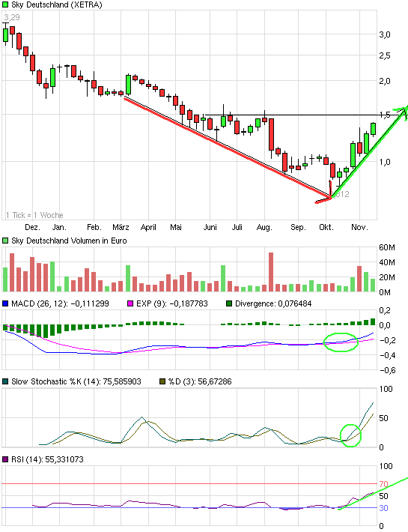This screenshot has height=532, width=408.
Task: Click the 'Sky Deutschland Volumen in Euro' label
Action: click(x=69, y=241)
